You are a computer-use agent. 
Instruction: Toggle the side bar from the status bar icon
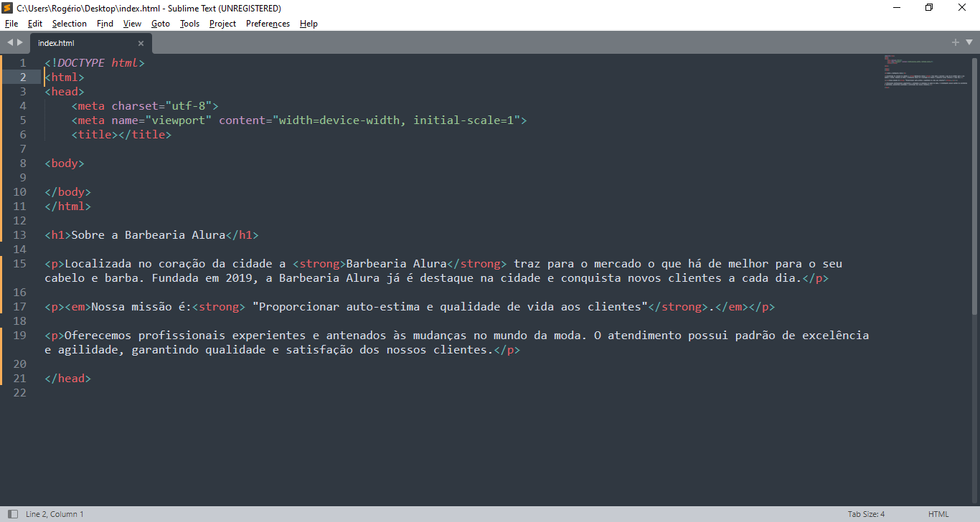click(13, 514)
